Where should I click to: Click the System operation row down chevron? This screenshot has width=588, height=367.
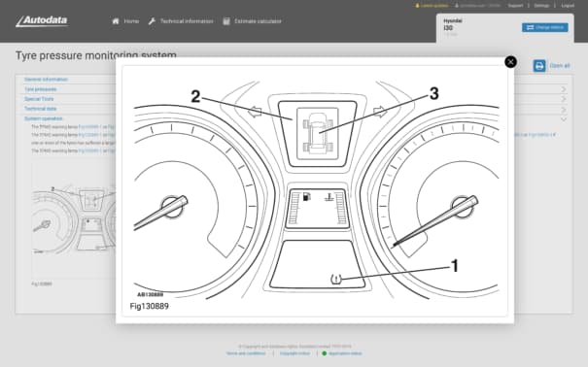564,119
